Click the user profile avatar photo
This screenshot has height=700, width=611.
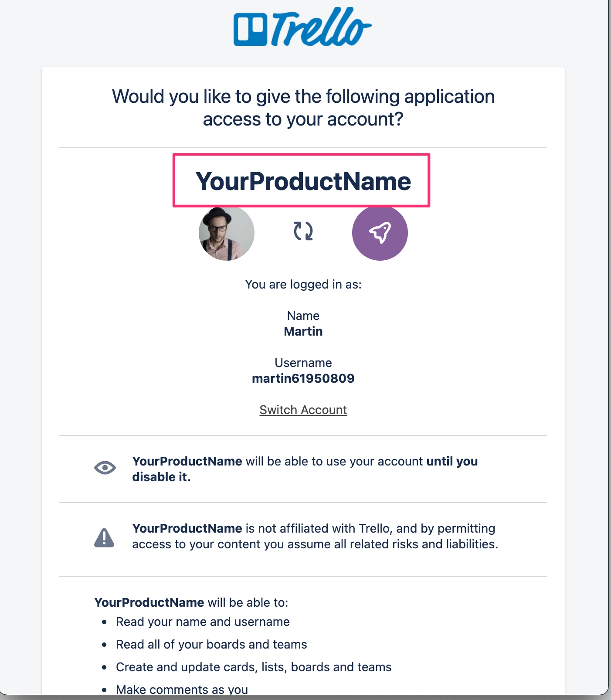click(x=227, y=233)
